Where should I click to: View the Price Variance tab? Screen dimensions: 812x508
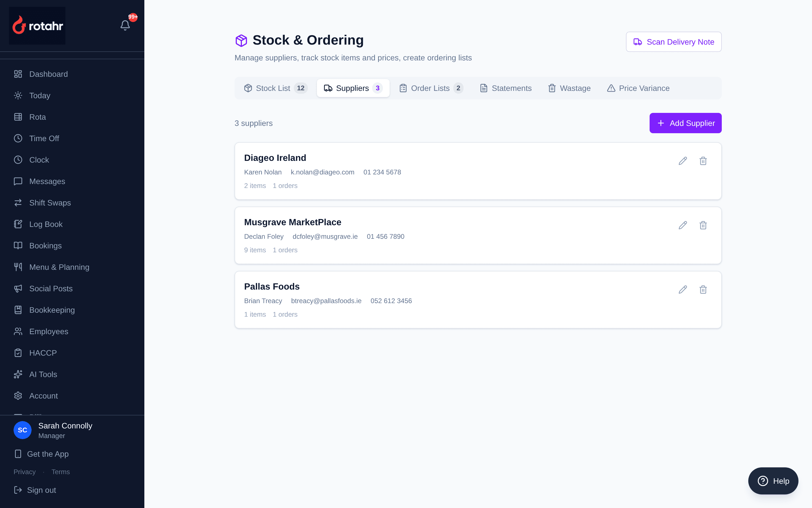coord(638,88)
